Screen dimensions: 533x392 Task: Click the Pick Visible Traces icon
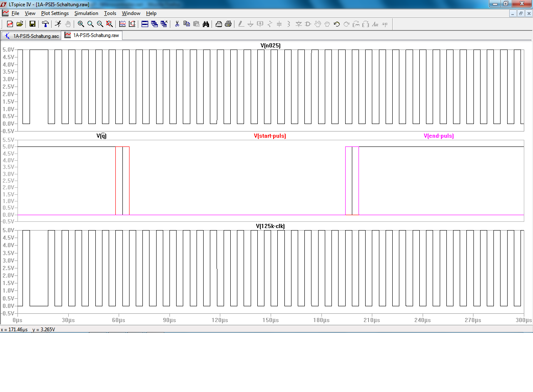(x=122, y=24)
